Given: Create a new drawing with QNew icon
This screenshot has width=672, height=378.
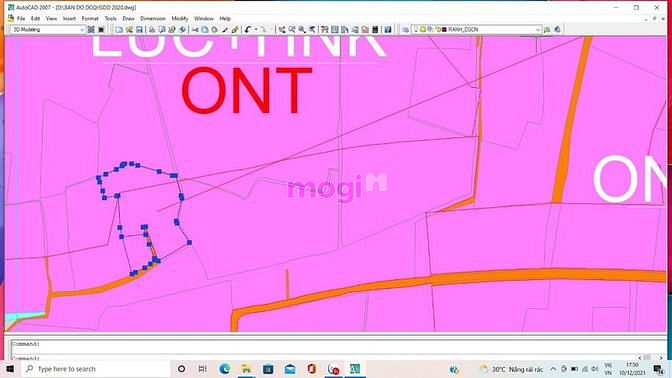Looking at the screenshot, I should [x=119, y=30].
